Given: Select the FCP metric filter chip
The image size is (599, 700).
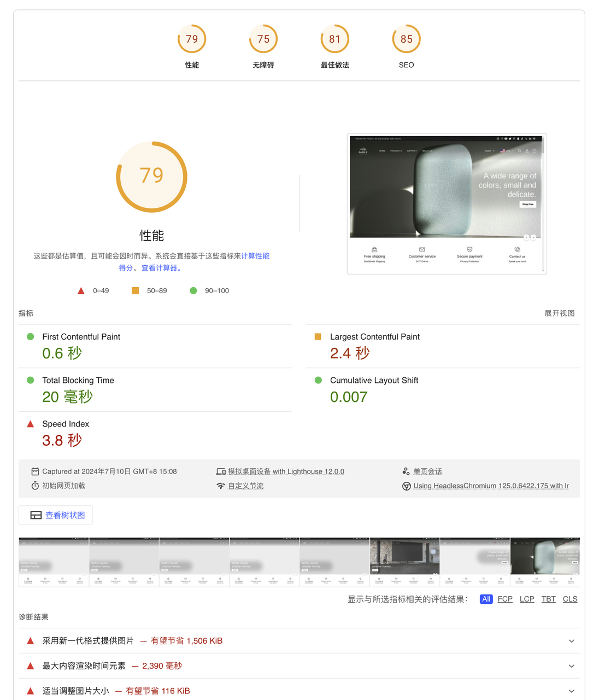Looking at the screenshot, I should tap(504, 599).
